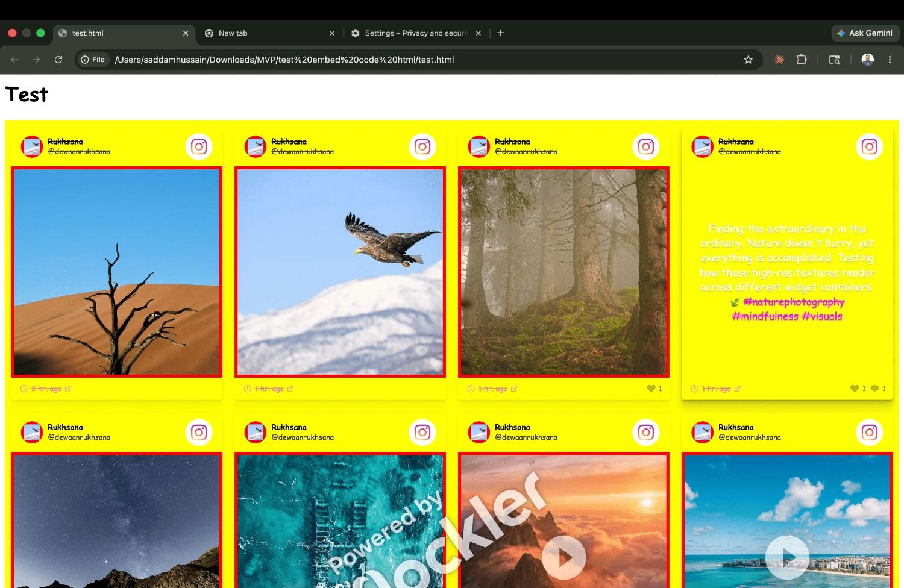
Task: Open external link icon under eagle photo
Action: click(x=290, y=389)
